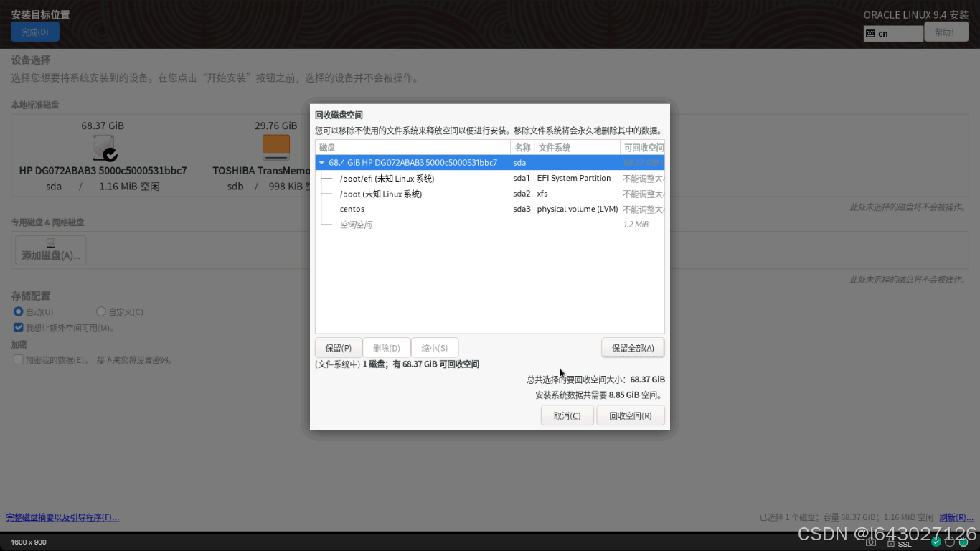Click the green checkmark status icon

(x=936, y=542)
